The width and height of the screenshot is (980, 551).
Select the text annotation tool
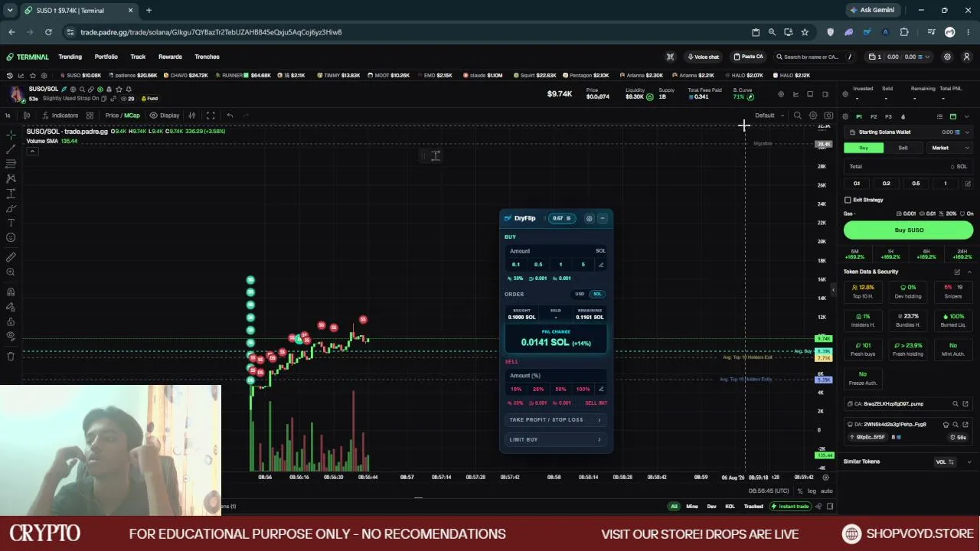click(11, 223)
